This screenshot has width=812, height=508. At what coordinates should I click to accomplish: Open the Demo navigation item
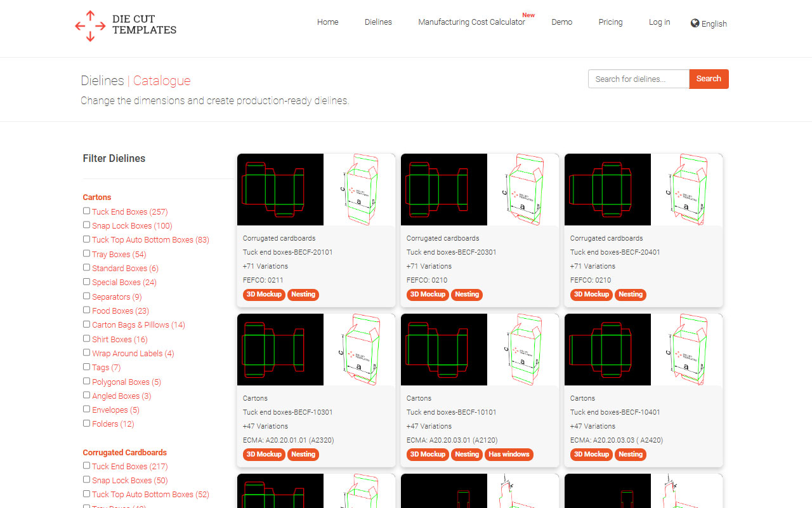pyautogui.click(x=561, y=22)
